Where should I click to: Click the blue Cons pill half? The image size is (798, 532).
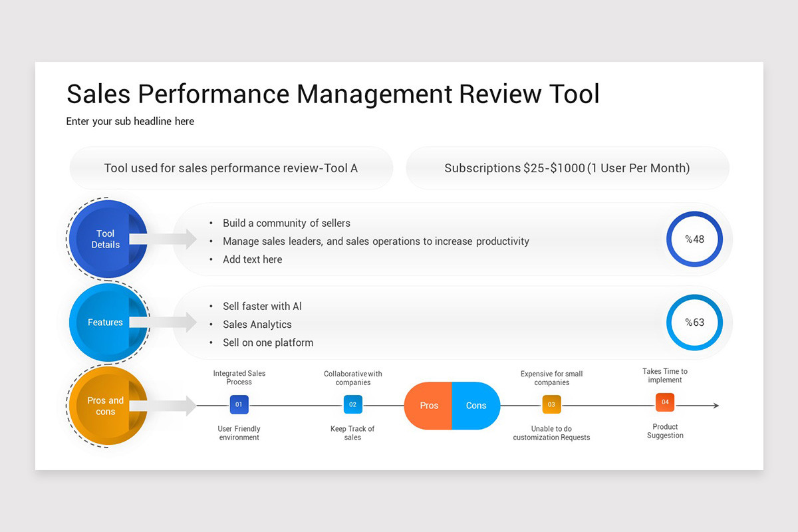[476, 406]
